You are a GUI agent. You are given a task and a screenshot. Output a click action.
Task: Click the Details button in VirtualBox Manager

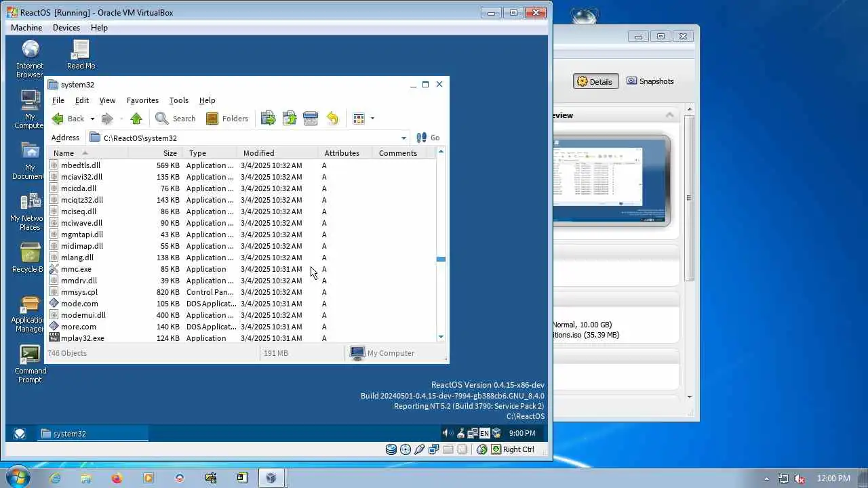(x=595, y=81)
